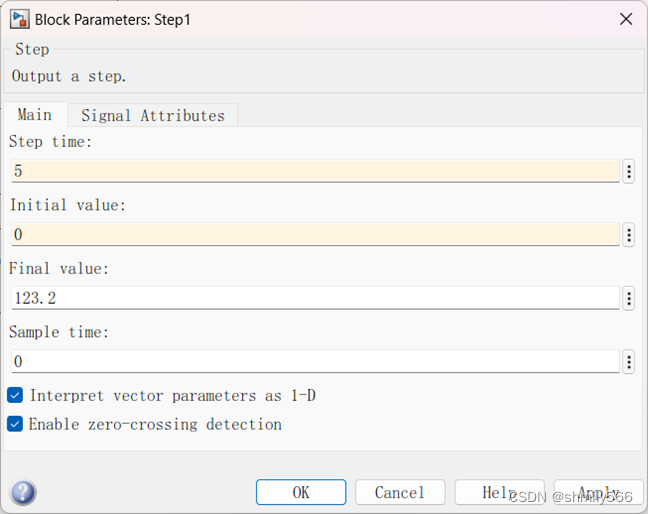Toggle Interpret vector parameters as 1-D
This screenshot has height=514, width=648.
pos(15,396)
